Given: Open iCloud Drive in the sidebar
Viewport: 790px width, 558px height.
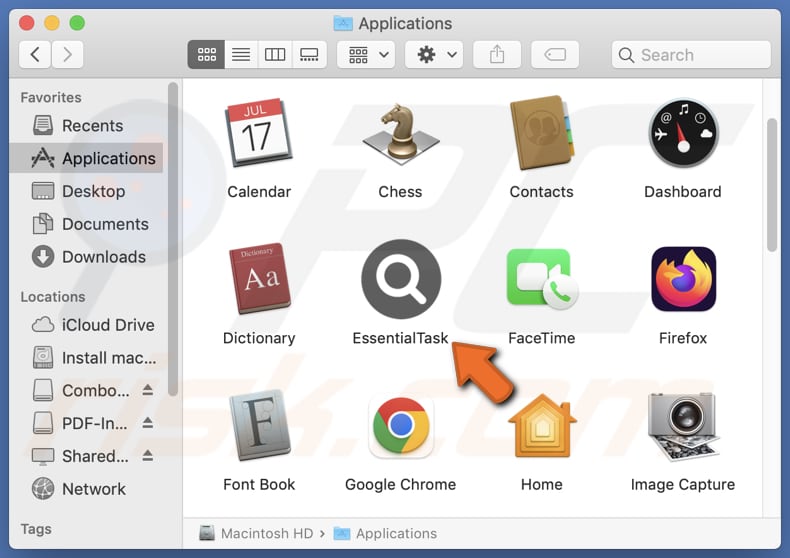Looking at the screenshot, I should coord(86,325).
